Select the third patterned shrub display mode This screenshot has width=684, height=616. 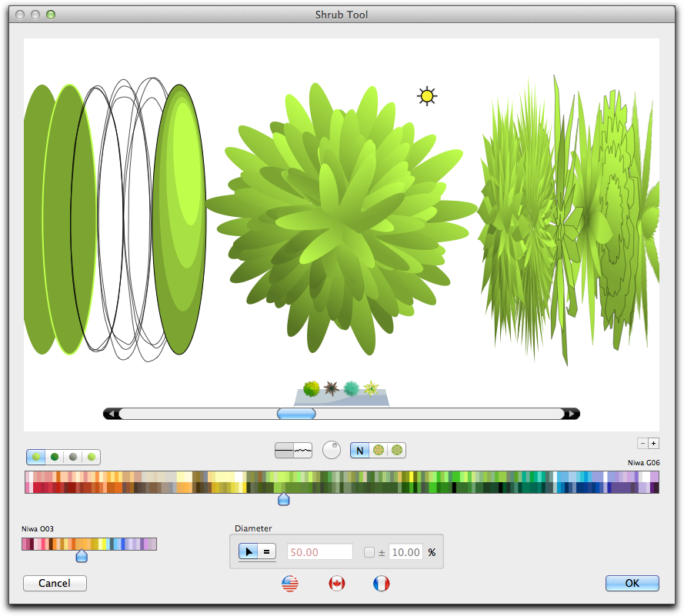[397, 451]
